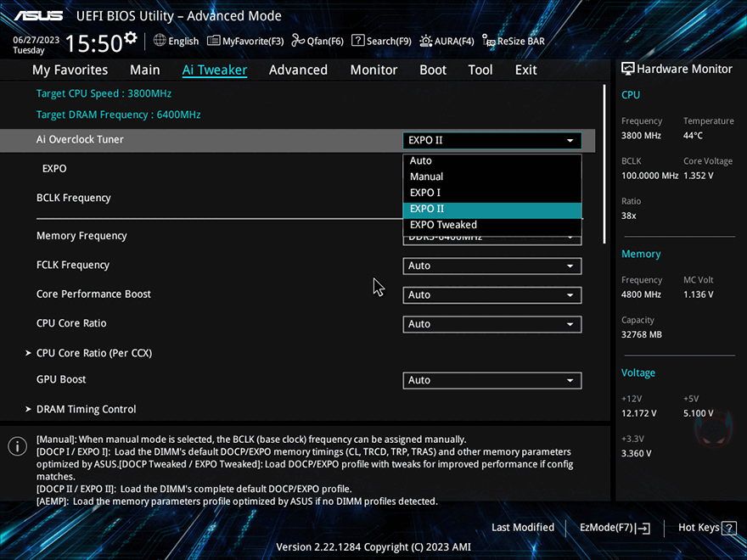Click the settings list vertical scrollbar

pyautogui.click(x=604, y=165)
